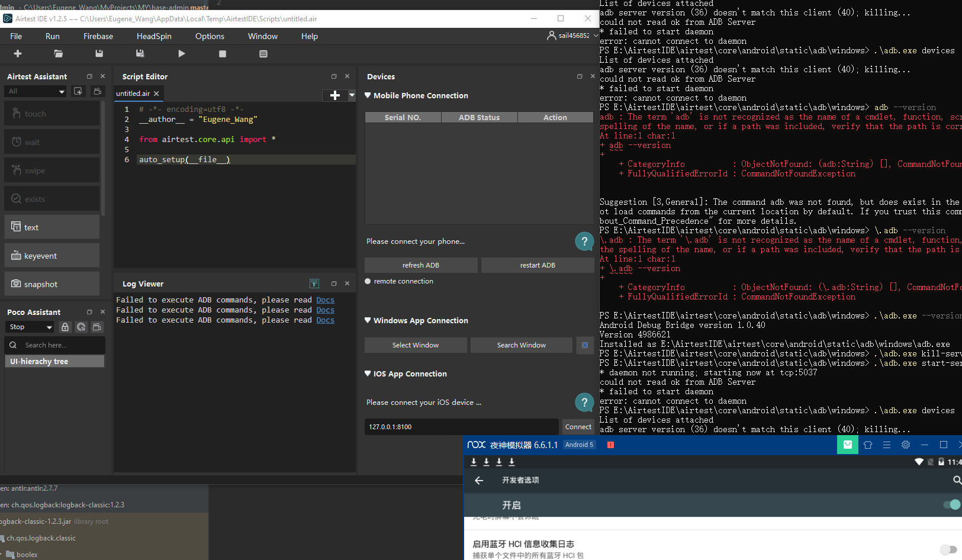
Task: Stop script execution via toolbar
Action: point(223,53)
